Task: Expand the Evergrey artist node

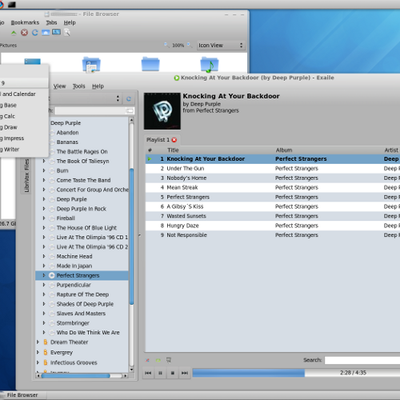Action: (x=38, y=352)
